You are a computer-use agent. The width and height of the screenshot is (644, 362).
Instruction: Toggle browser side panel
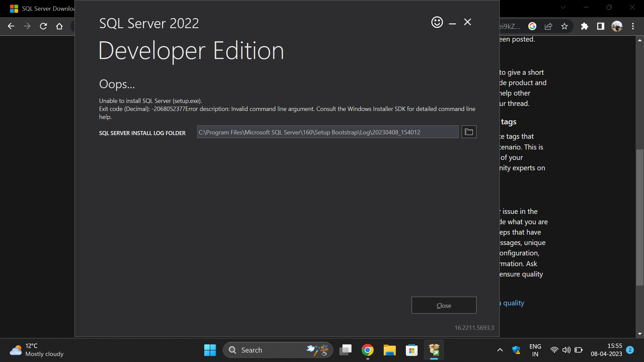[600, 26]
